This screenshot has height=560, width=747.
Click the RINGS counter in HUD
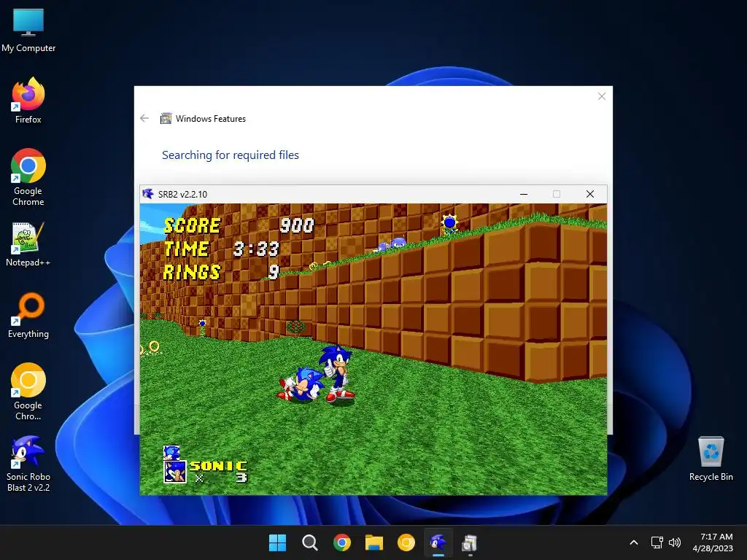[x=222, y=273]
